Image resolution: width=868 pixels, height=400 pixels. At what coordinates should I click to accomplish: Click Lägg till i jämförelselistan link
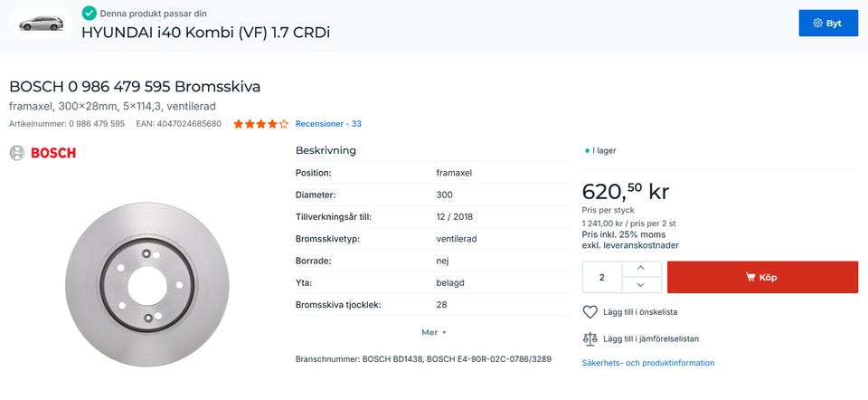(x=653, y=338)
